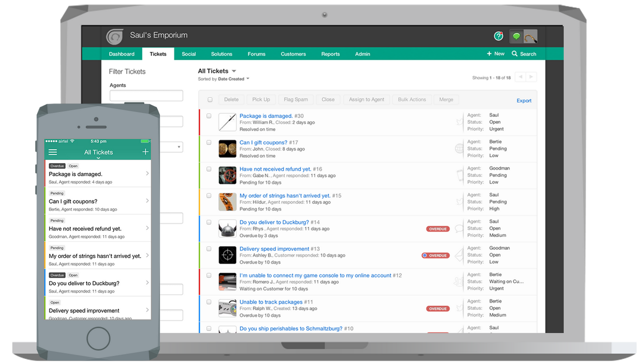Open ticket Do you ship perishables to Schmaltzburg
Image resolution: width=644 pixels, height=362 pixels.
[291, 328]
